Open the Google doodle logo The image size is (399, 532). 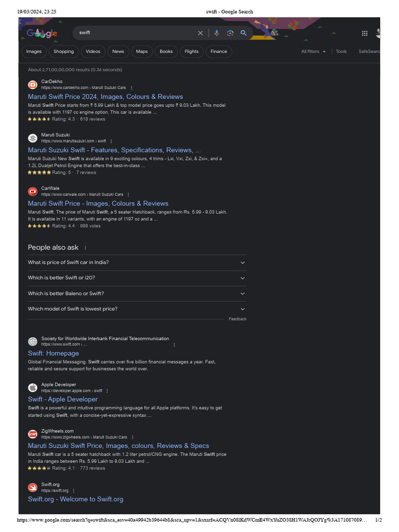(42, 33)
